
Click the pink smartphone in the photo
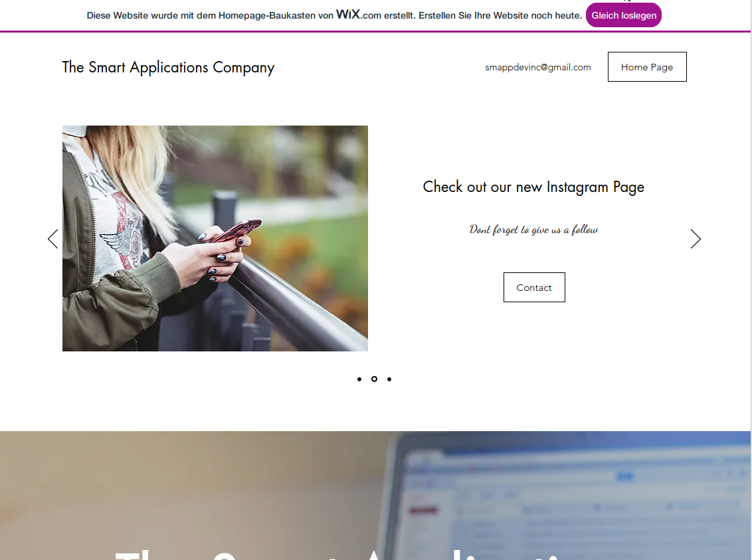coord(237,230)
